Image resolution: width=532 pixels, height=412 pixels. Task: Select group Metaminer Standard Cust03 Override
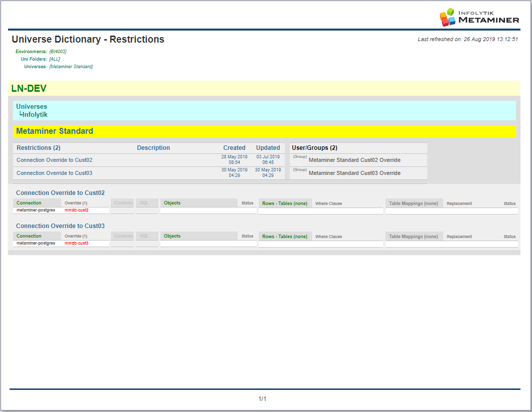pyautogui.click(x=354, y=173)
